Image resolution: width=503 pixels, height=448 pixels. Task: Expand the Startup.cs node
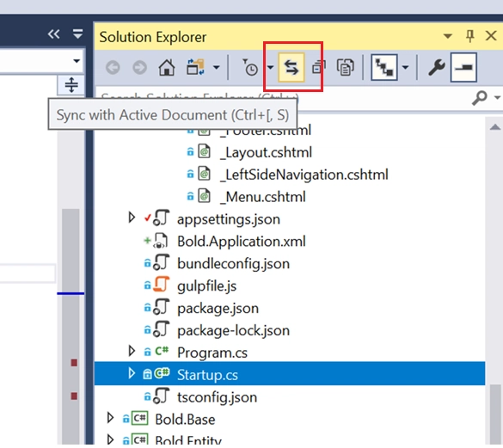132,373
